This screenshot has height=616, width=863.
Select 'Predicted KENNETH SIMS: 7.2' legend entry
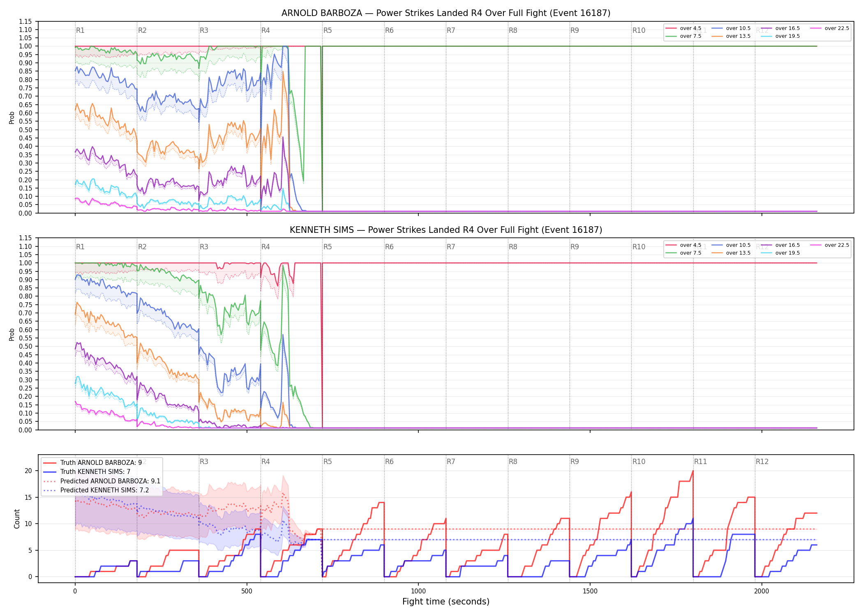coord(102,490)
